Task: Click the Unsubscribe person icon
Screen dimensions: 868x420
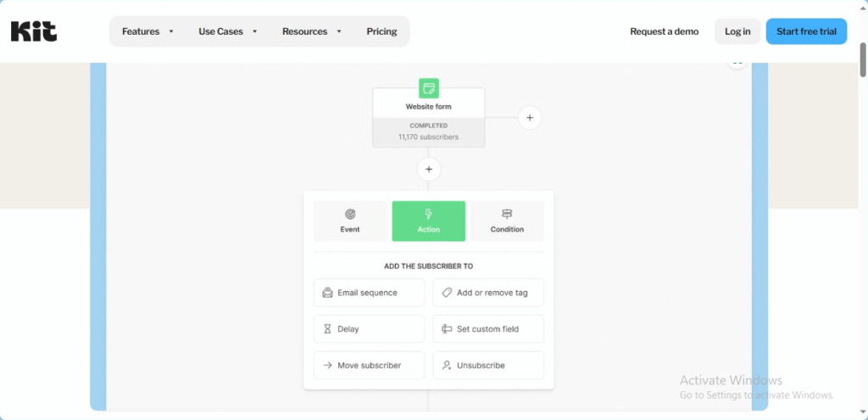Action: pyautogui.click(x=447, y=365)
